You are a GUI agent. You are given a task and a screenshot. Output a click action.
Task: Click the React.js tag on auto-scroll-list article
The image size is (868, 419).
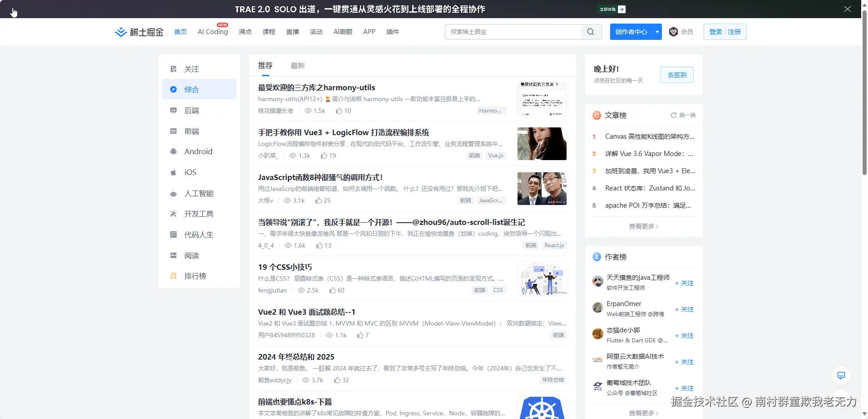pyautogui.click(x=554, y=245)
